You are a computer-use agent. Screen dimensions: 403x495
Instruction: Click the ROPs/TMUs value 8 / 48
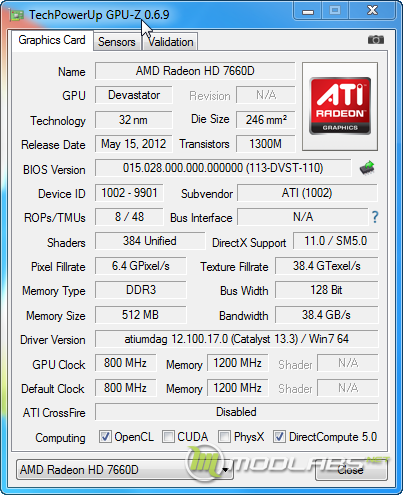point(129,217)
